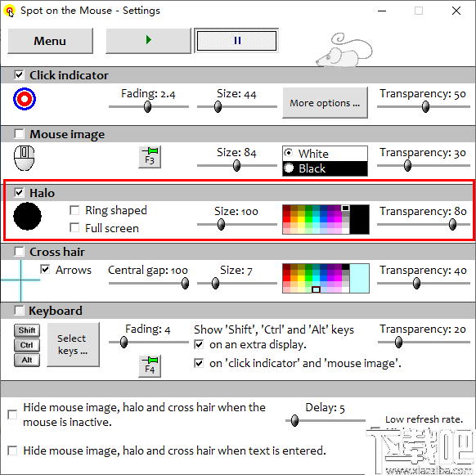Adjust the Mouse image Size 84 slider
Image resolution: width=476 pixels, height=475 pixels.
click(x=237, y=165)
